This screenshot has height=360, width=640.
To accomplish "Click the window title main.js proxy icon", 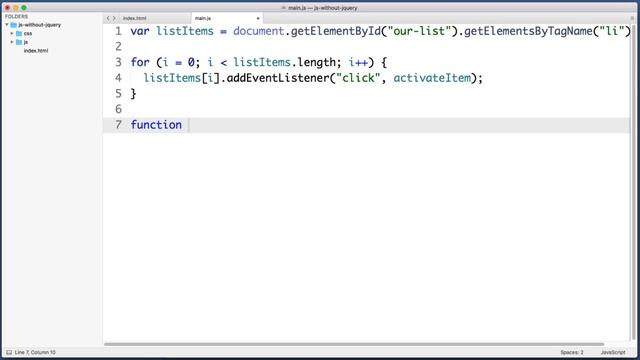I will coord(284,8).
